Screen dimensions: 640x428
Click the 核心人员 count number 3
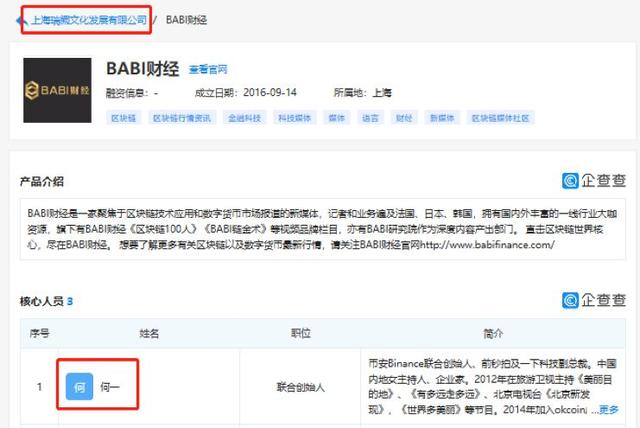[x=70, y=301]
